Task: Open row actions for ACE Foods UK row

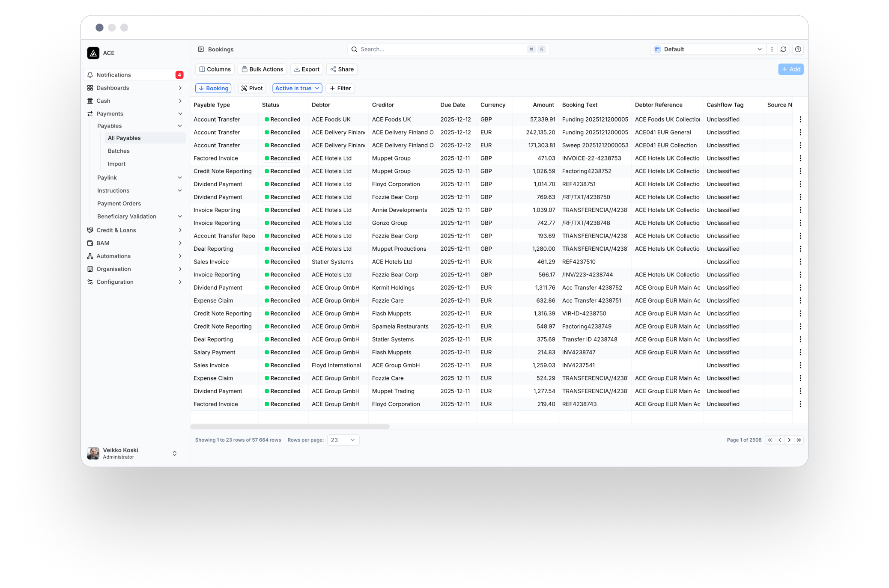Action: 800,119
